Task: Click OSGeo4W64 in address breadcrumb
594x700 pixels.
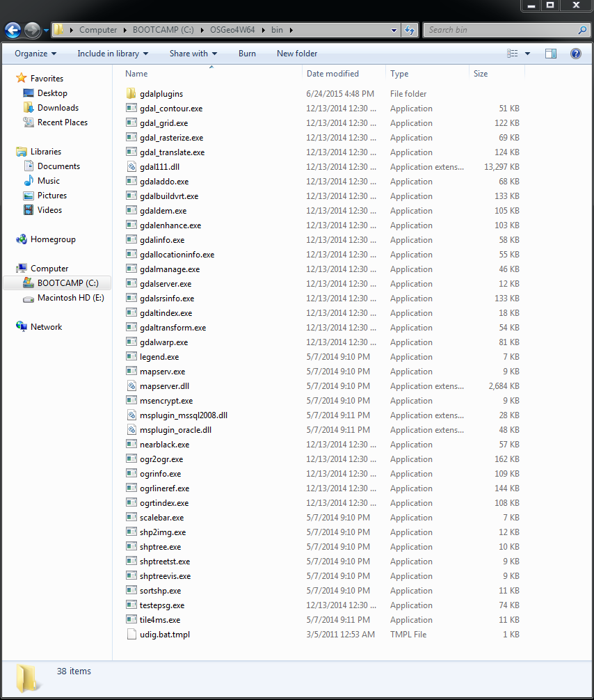Action: (232, 30)
